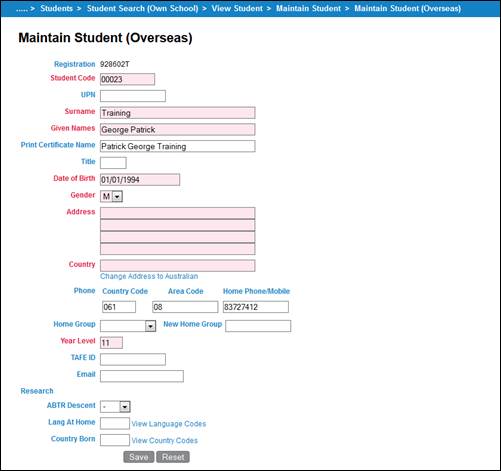501x471 pixels.
Task: Go to Students in breadcrumb
Action: [56, 8]
